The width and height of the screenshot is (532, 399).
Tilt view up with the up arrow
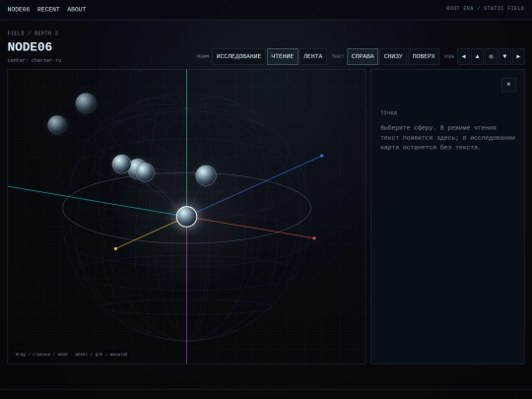478,57
